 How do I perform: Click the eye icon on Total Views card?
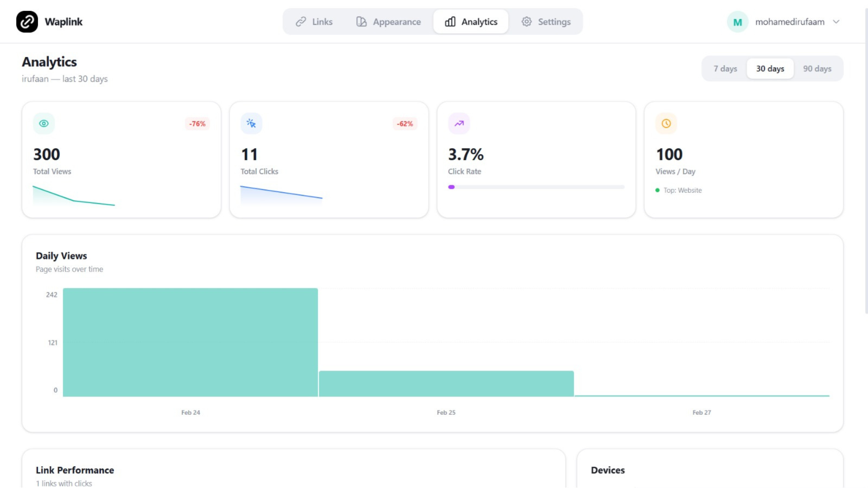pyautogui.click(x=44, y=123)
